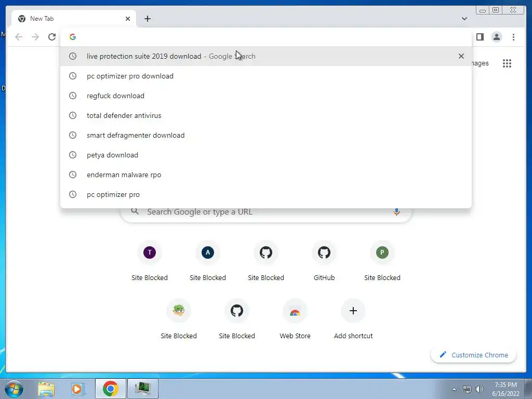Screen dimensions: 532x399
Task: Choose 'total defender antivirus' suggestion
Action: [265, 115]
